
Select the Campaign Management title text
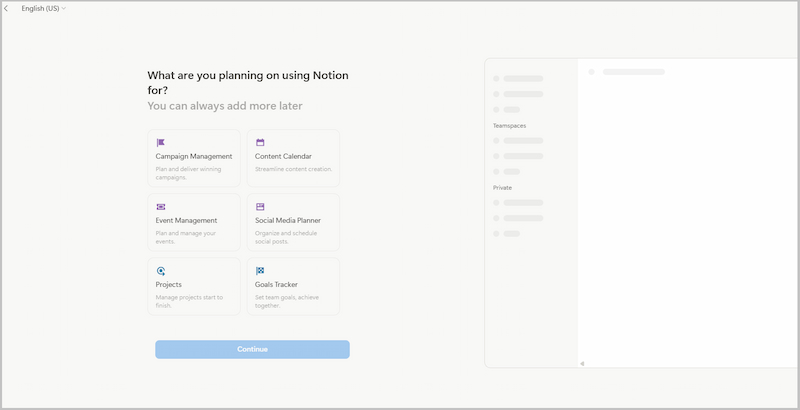[x=194, y=157]
